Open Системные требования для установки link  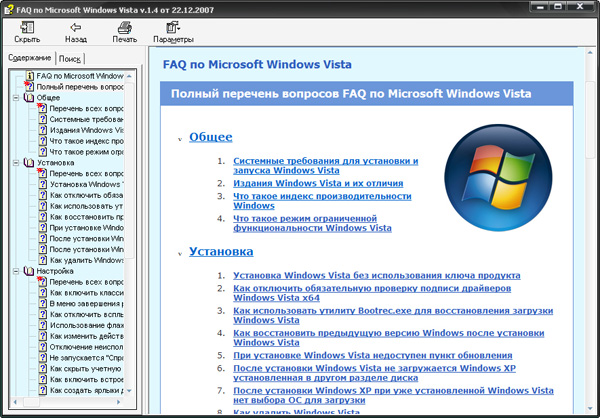(x=326, y=166)
